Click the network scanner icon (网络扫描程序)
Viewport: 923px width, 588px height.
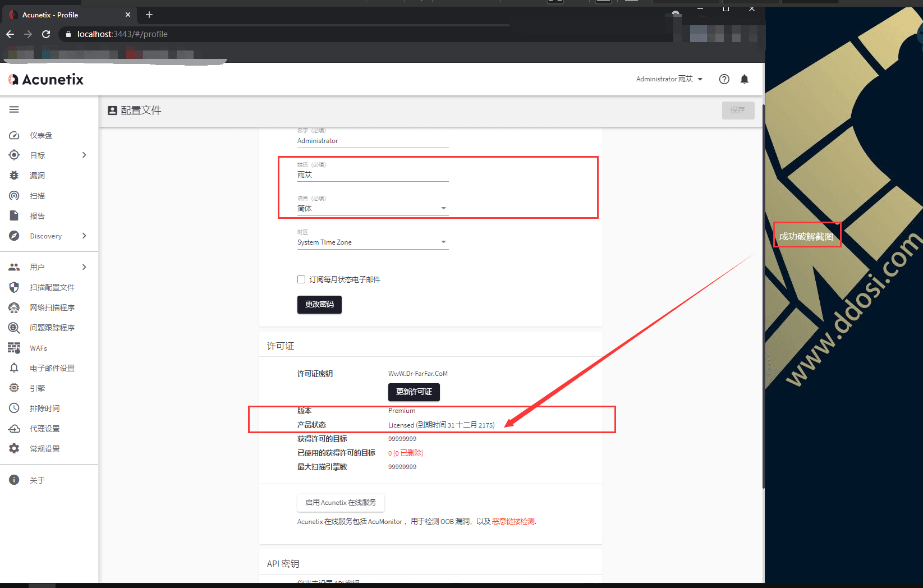[x=14, y=307]
